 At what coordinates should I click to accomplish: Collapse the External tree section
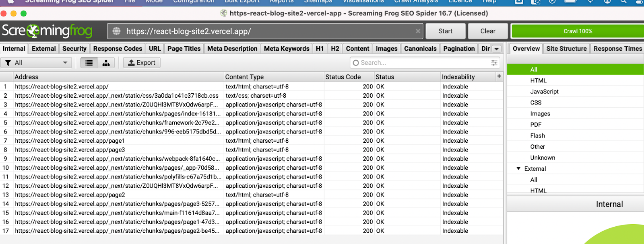[518, 168]
